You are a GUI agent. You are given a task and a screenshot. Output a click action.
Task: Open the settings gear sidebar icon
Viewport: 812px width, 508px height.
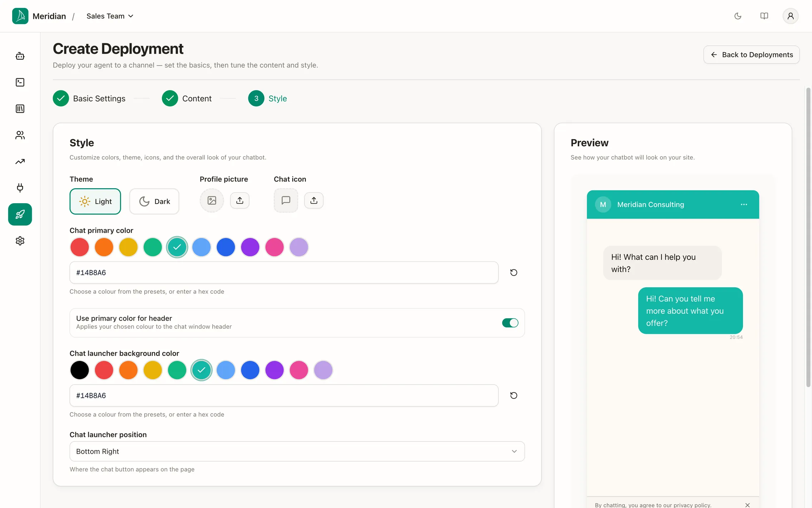coord(20,241)
